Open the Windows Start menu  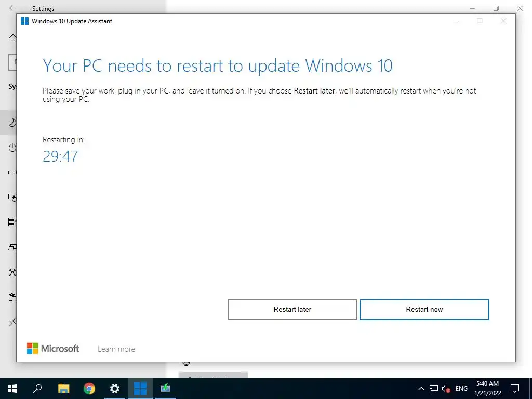[12, 389]
